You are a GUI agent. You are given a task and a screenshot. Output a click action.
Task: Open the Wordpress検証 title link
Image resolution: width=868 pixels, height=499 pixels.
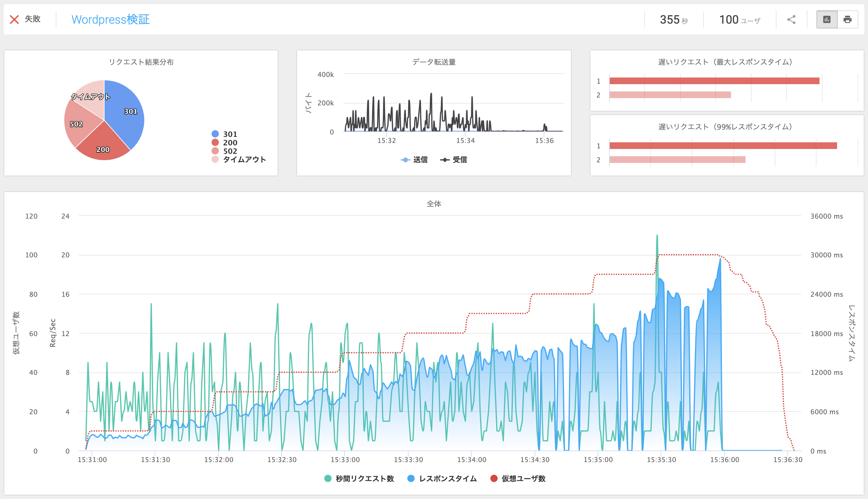(110, 20)
